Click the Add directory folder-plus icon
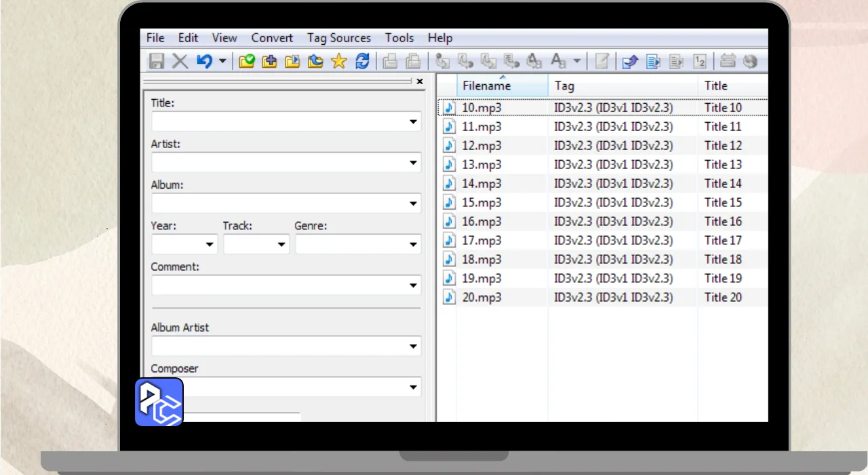The height and width of the screenshot is (475, 868). point(269,61)
